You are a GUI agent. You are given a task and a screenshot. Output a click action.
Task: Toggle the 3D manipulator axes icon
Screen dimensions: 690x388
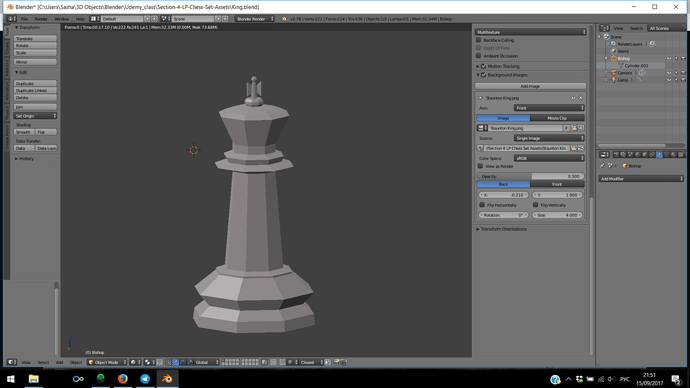coord(169,362)
